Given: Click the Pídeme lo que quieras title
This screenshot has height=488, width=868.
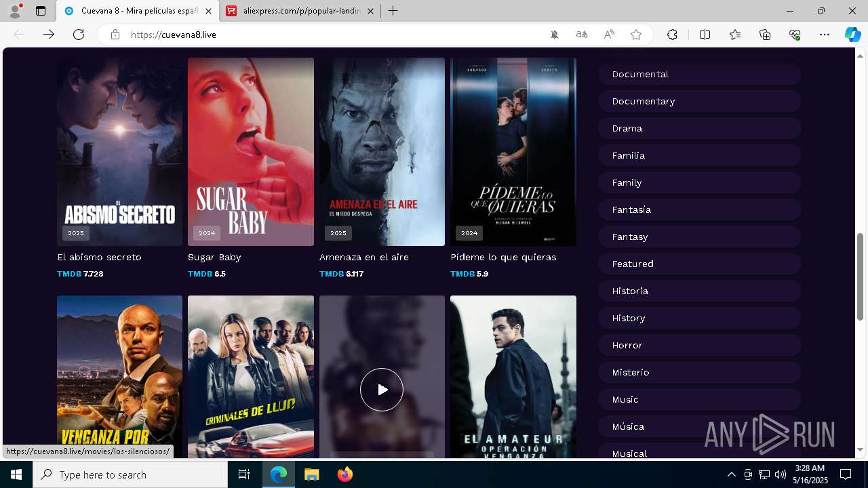Looking at the screenshot, I should (x=503, y=257).
